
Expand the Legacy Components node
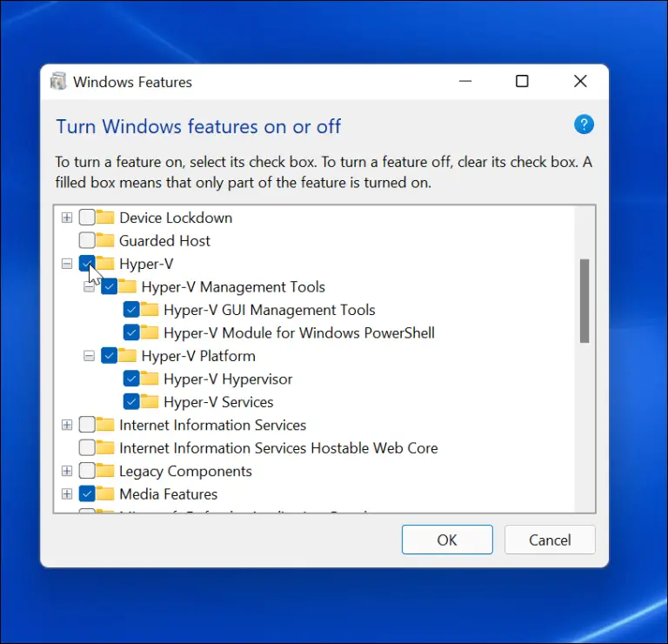pos(67,471)
